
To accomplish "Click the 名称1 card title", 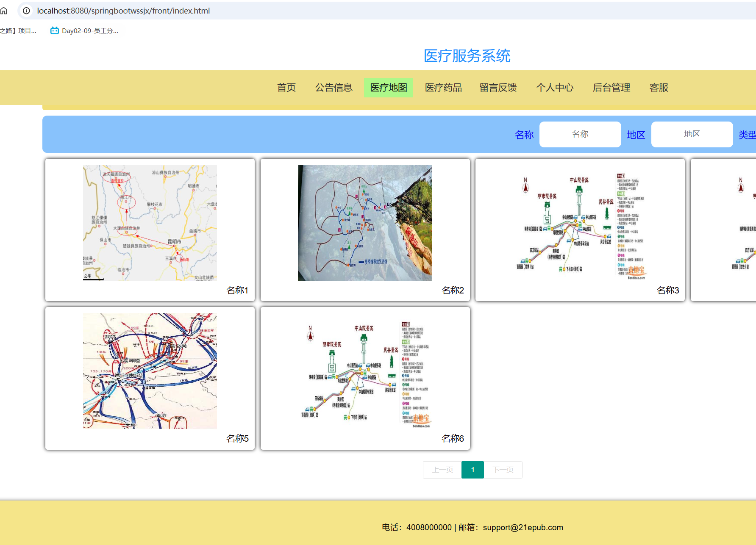I will 237,290.
